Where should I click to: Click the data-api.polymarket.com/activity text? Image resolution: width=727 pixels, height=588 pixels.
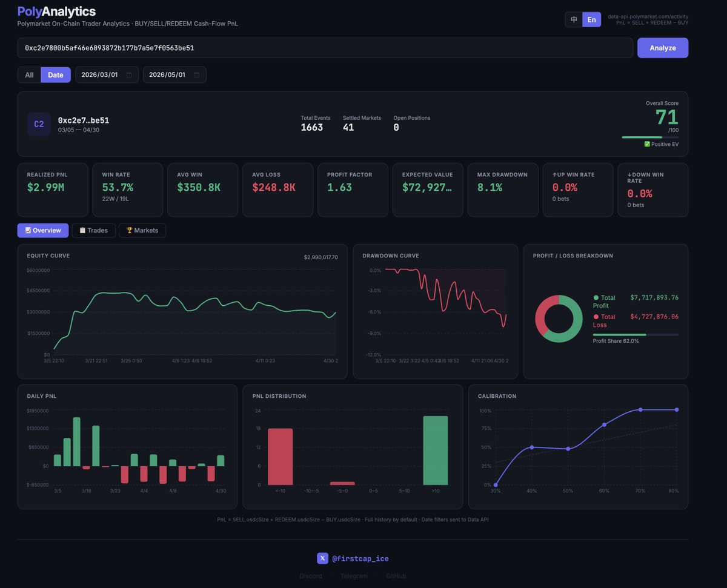648,16
